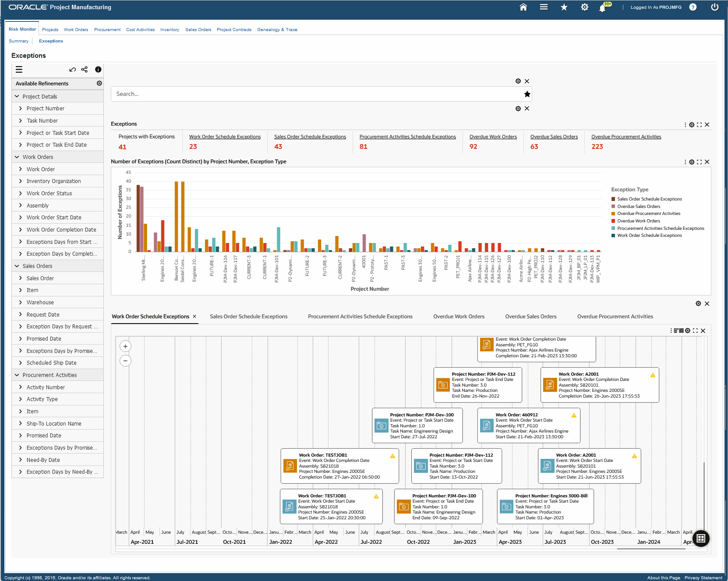
Task: Open the Work Order A2001 Completion Date card
Action: coord(600,385)
